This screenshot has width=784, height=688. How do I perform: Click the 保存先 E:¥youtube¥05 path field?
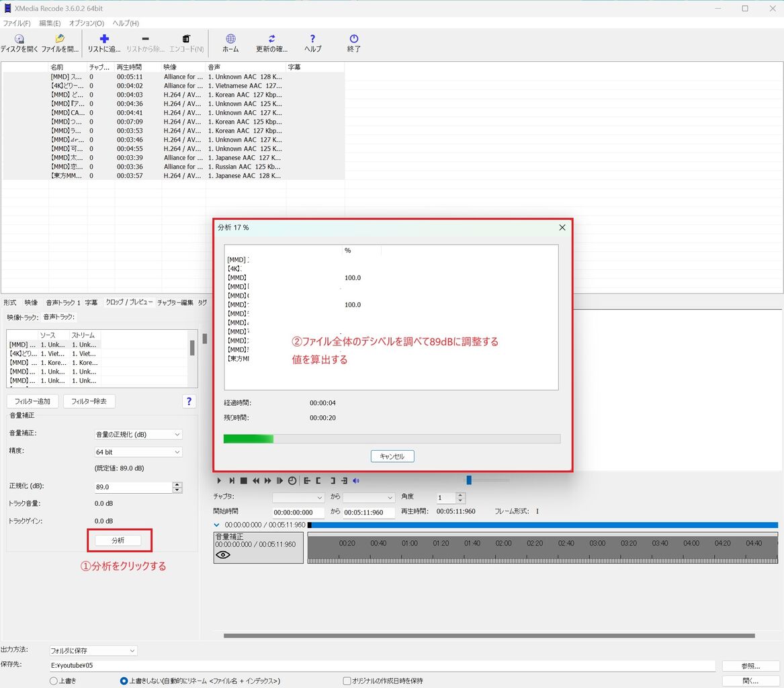[x=382, y=666]
